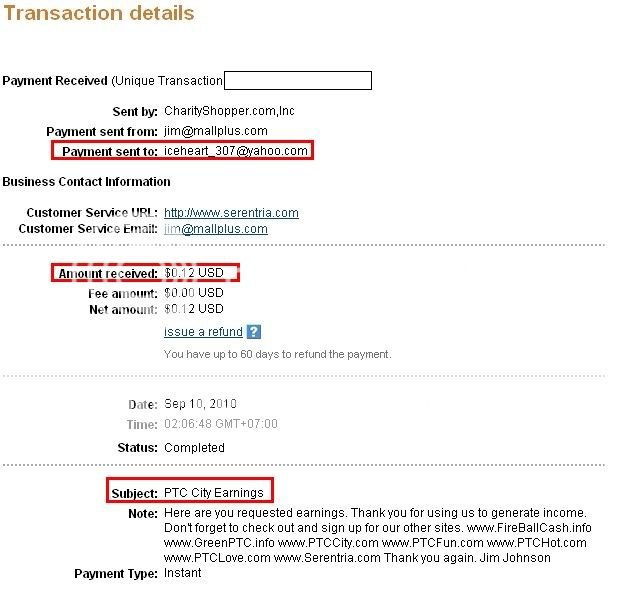Click the 60 days refund notice text
The height and width of the screenshot is (595, 617).
tap(277, 354)
